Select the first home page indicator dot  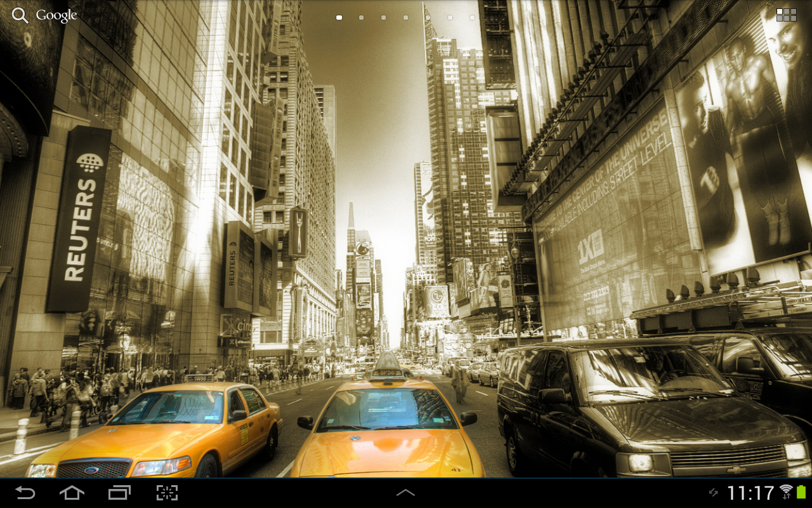tap(339, 18)
